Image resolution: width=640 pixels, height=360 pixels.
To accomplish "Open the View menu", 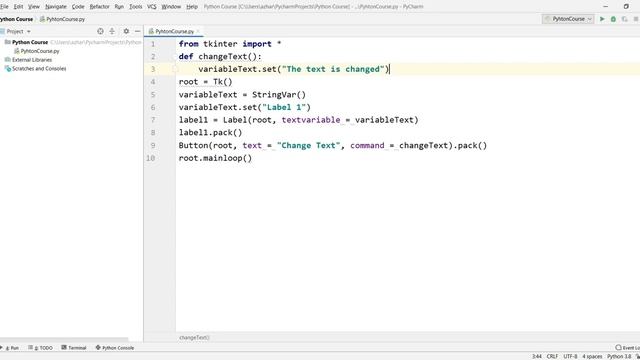I will [34, 7].
